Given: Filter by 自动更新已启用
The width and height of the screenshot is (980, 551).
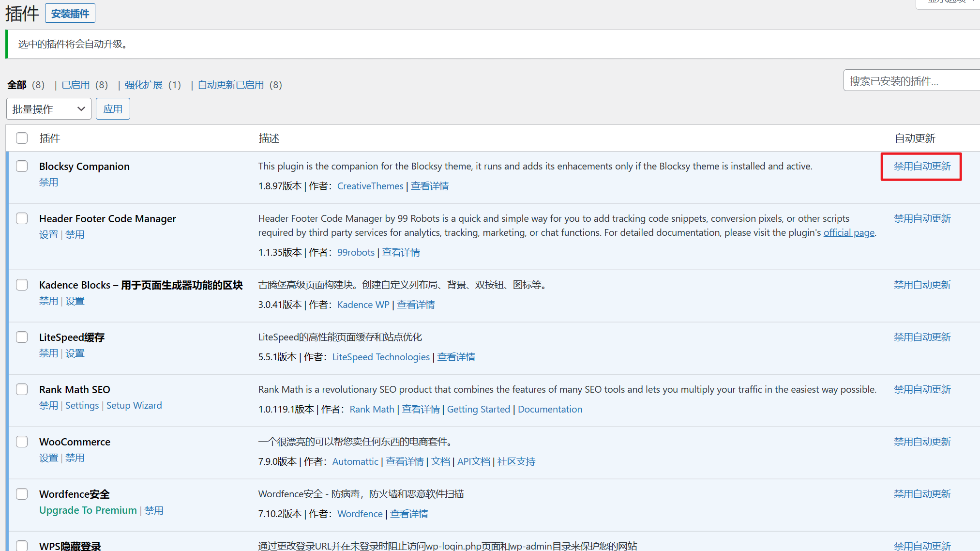Looking at the screenshot, I should 231,85.
